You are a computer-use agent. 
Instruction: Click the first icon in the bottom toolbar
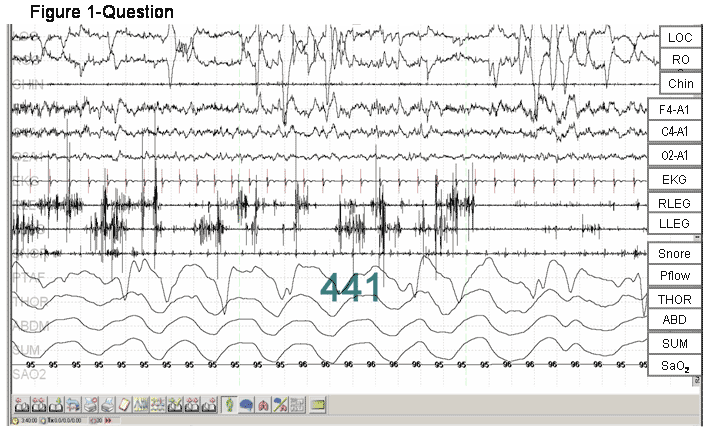(x=21, y=405)
